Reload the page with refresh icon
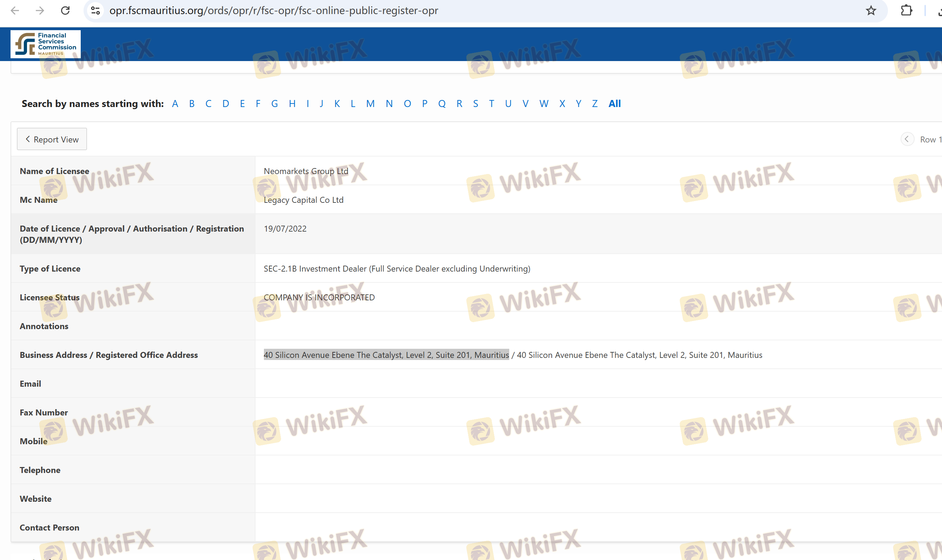Image resolution: width=942 pixels, height=560 pixels. coord(65,11)
